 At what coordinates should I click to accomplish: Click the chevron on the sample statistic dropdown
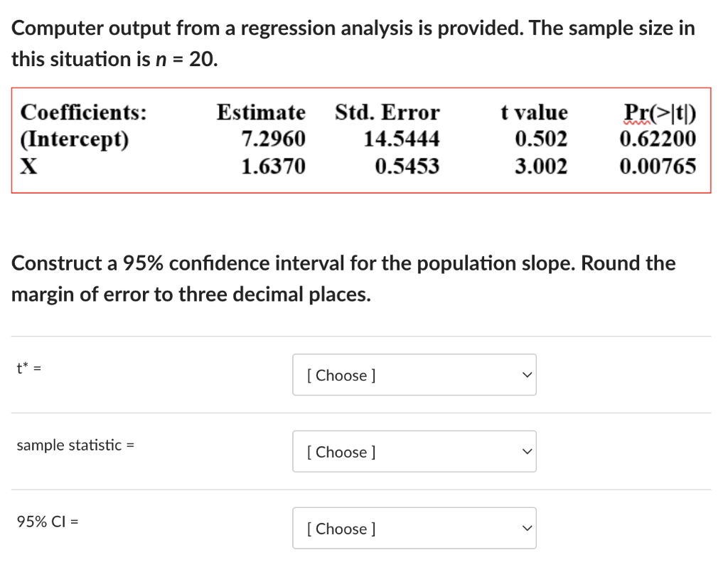point(526,450)
